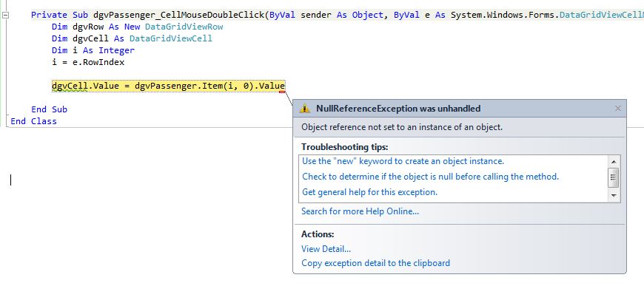Collapse the dgvPassenger_CellMouseDoubleClick sub outline
644x286 pixels.
(x=5, y=16)
